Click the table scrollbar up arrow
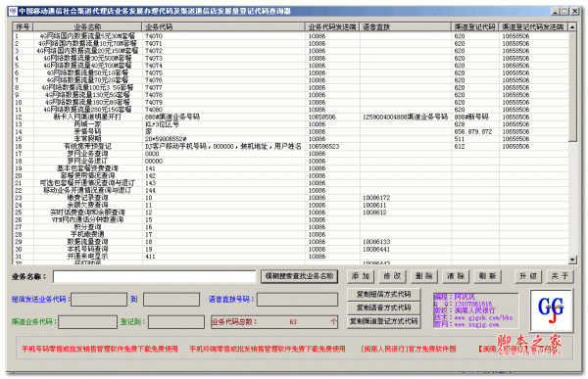 (x=572, y=27)
